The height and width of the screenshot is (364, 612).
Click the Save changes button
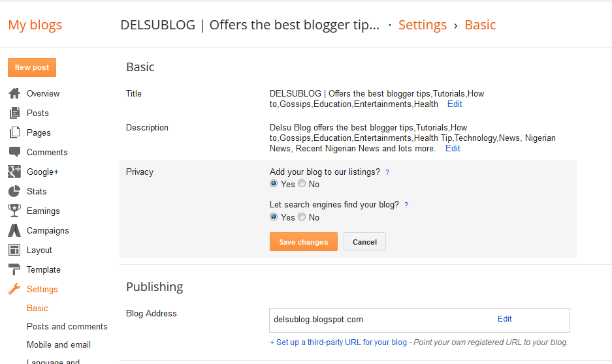pos(303,242)
